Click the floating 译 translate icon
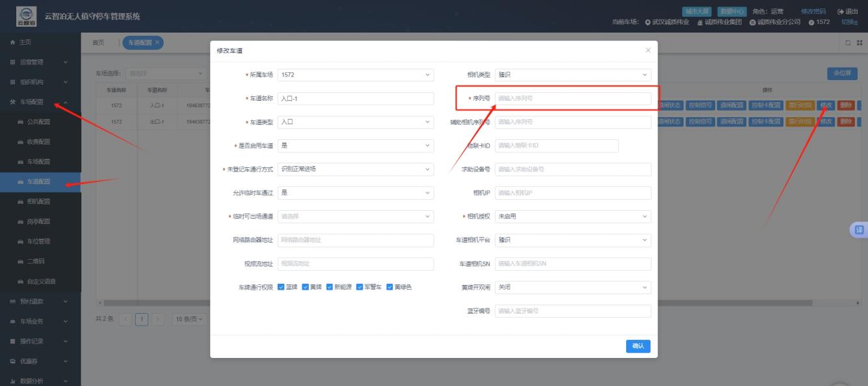 [x=859, y=230]
